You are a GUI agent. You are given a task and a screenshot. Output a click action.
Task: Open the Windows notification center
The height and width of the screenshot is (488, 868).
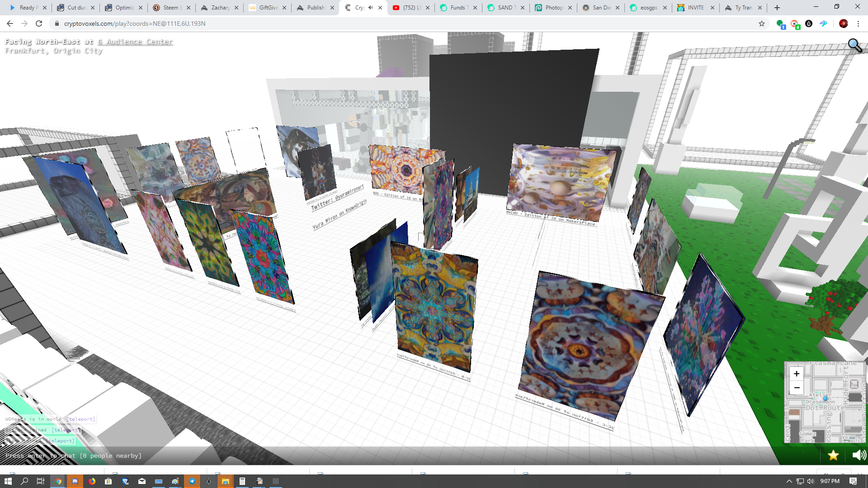pos(853,481)
